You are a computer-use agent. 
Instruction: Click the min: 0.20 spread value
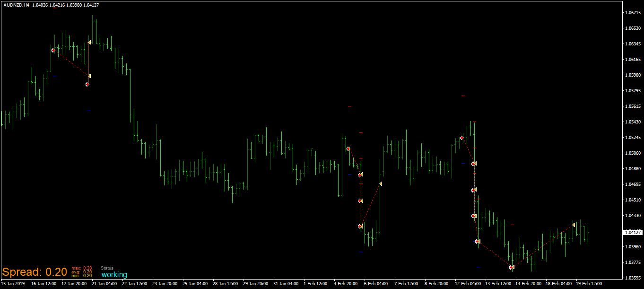pyautogui.click(x=81, y=276)
